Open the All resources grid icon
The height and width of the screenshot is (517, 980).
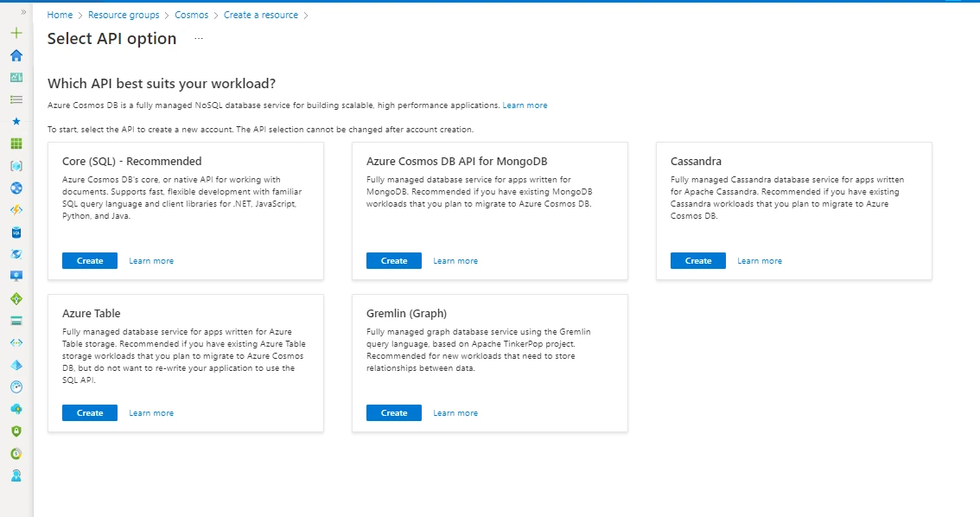(16, 143)
